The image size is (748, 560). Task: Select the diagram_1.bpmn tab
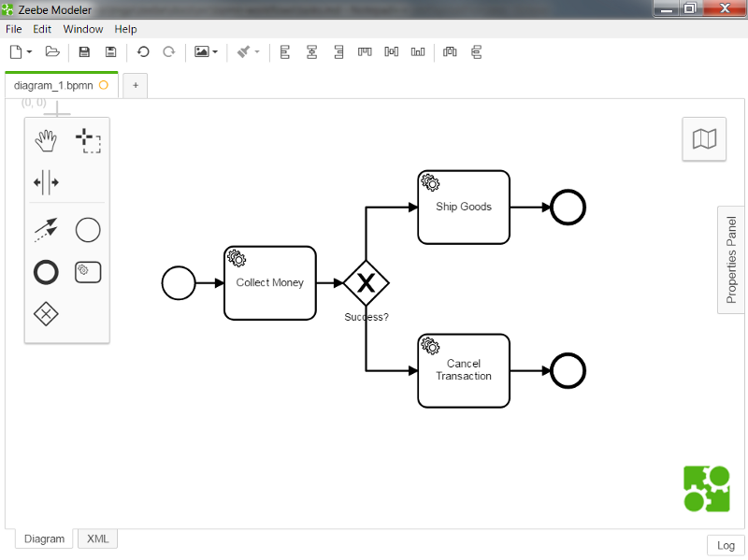[62, 85]
